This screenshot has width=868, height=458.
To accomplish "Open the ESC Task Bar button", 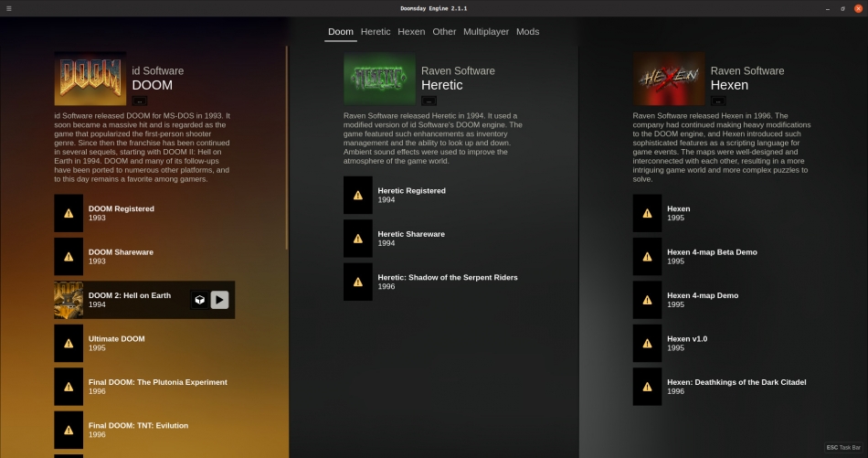I will [x=843, y=447].
